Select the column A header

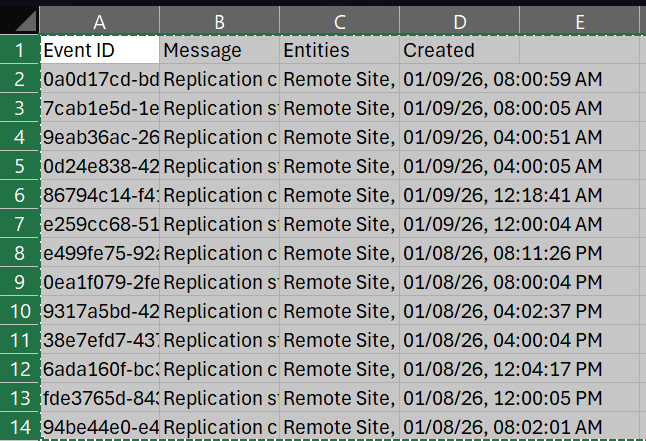click(x=99, y=21)
